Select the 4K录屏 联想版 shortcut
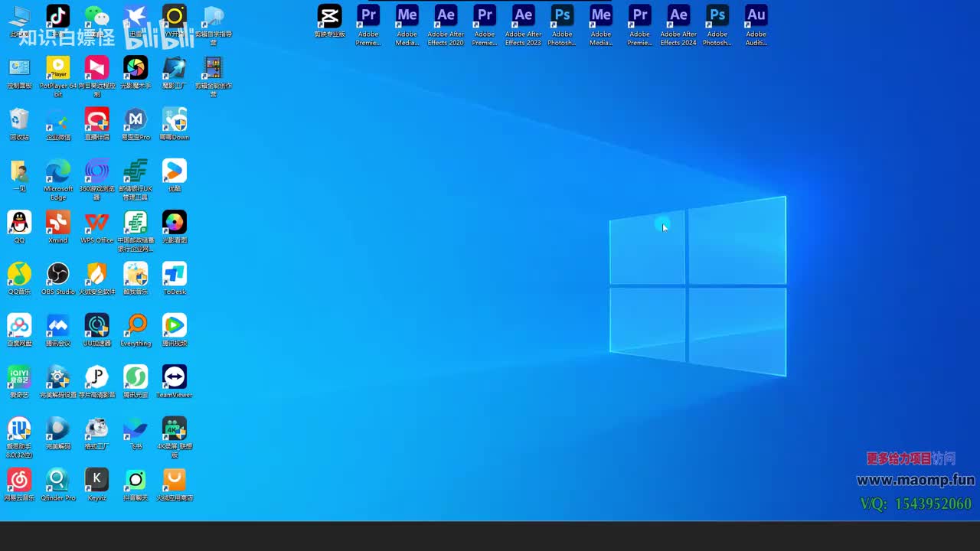Viewport: 980px width, 551px height. point(175,429)
